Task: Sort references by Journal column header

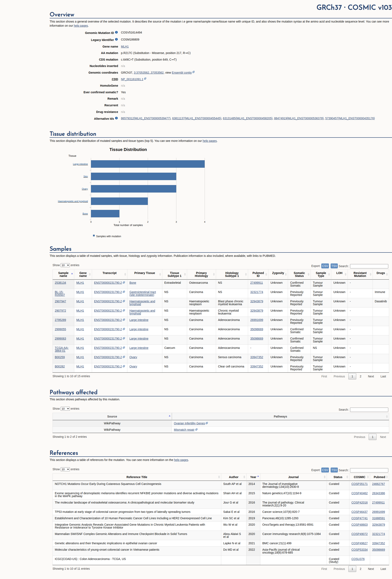Action: pyautogui.click(x=293, y=477)
